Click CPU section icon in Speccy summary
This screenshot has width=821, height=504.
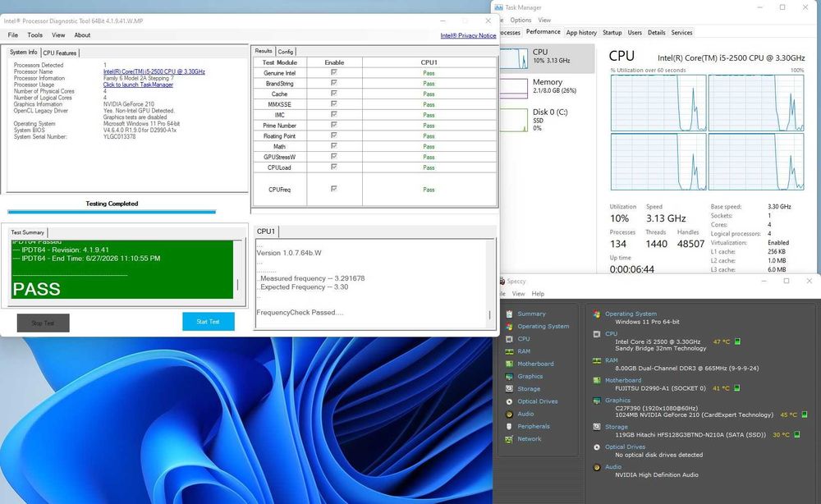[x=596, y=334]
